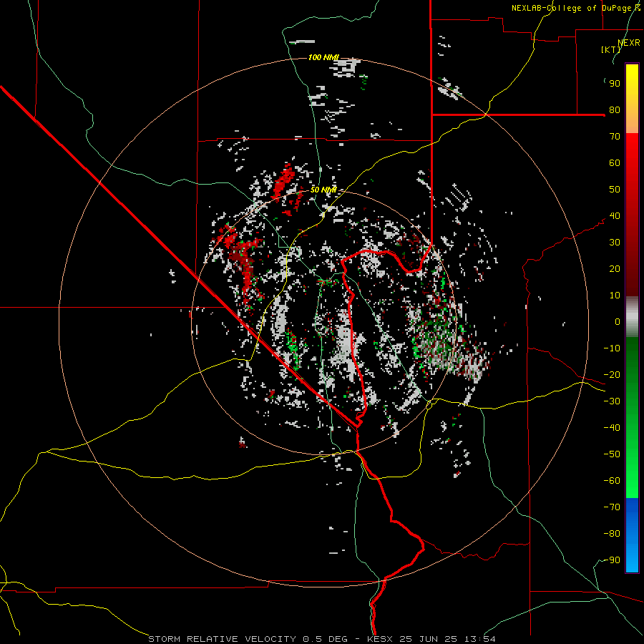Click the -90 value on velocity scale
Viewport: 644px width, 644px height.
[x=612, y=560]
